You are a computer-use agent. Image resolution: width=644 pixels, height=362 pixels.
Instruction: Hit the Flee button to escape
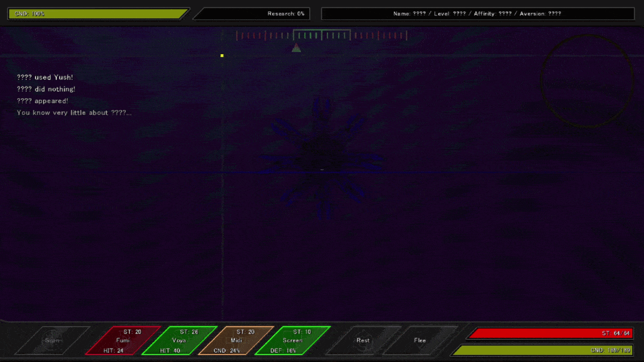(x=420, y=341)
